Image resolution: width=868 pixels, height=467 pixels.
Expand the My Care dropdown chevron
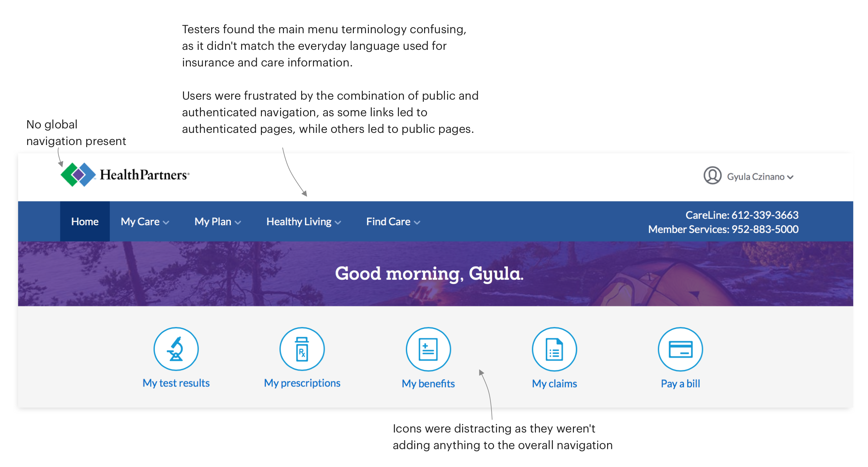(166, 222)
